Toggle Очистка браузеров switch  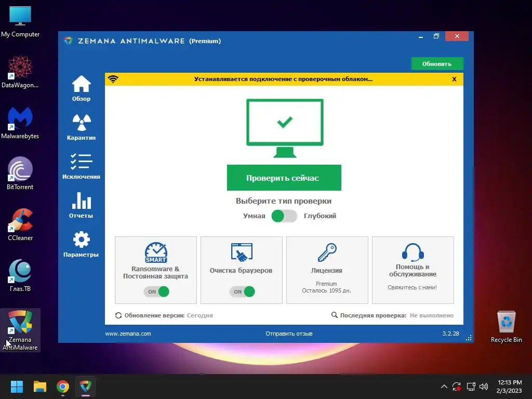[x=242, y=291]
